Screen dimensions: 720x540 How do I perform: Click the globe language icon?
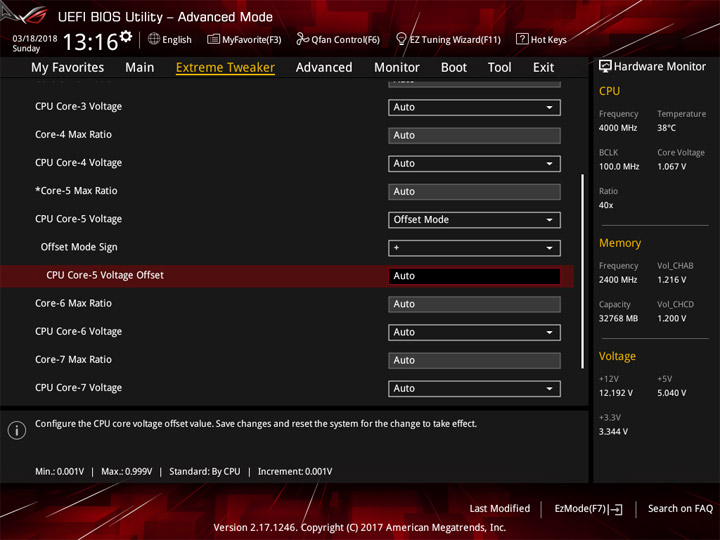click(x=154, y=39)
